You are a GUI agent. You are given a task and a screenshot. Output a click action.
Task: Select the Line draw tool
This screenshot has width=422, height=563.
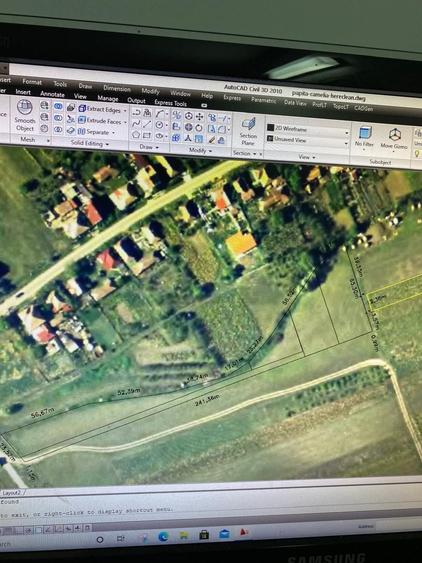(x=147, y=125)
